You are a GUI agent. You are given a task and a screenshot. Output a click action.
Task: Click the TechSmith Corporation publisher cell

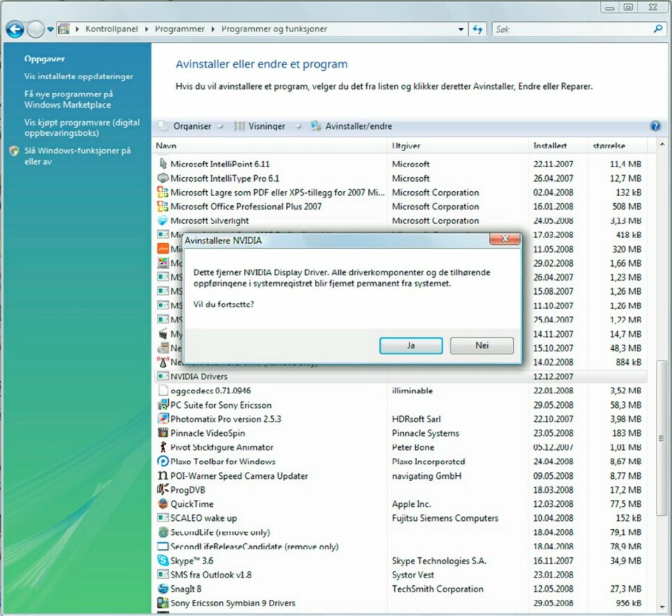(437, 589)
